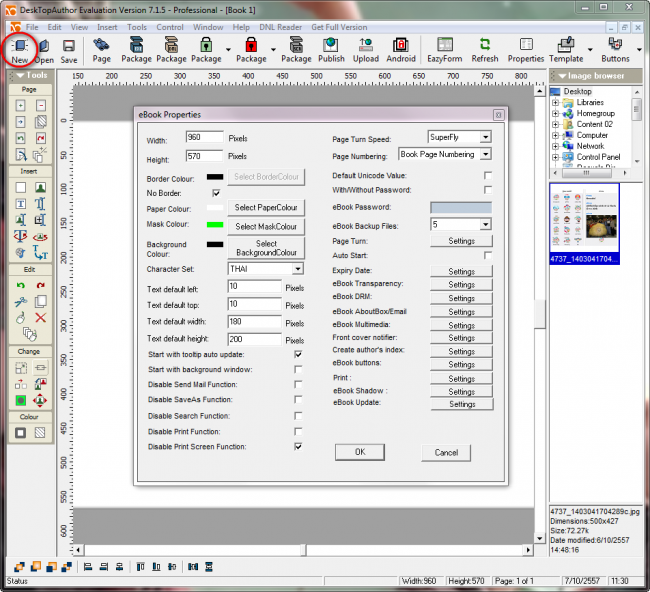Open the DNL Reader menu
Screen dimensions: 650x592
[280, 27]
